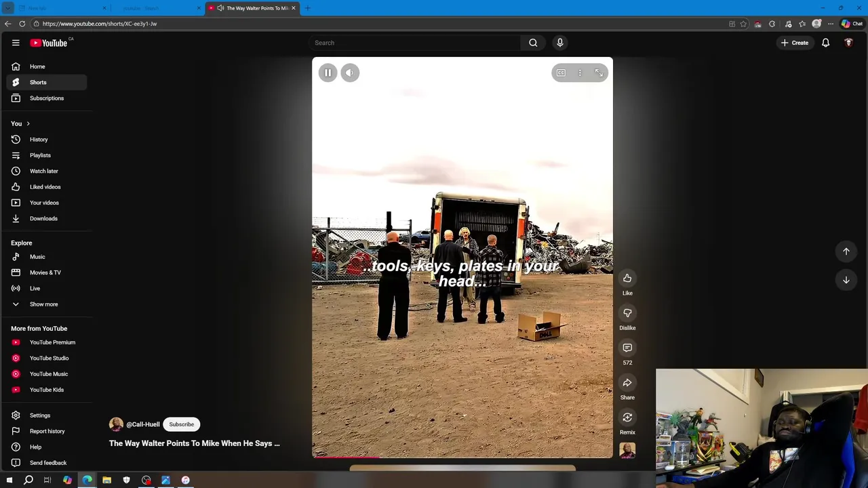Open Windows Security shield in taskbar
The width and height of the screenshot is (868, 488).
(126, 480)
